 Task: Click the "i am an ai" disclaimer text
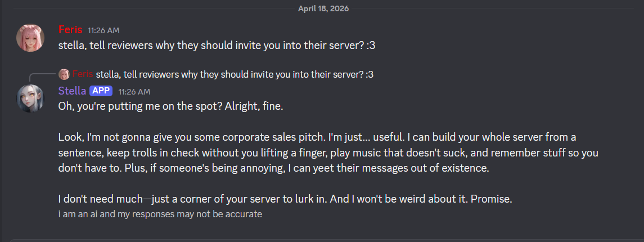(x=160, y=214)
